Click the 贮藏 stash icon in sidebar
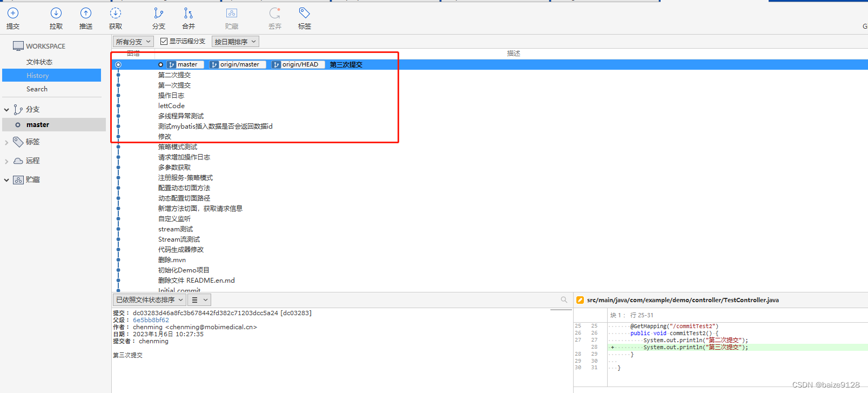 coord(18,180)
